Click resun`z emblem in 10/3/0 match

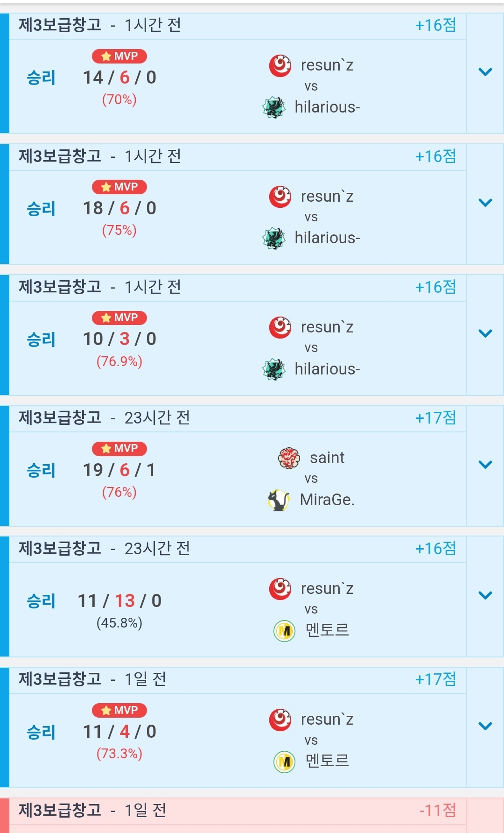280,327
